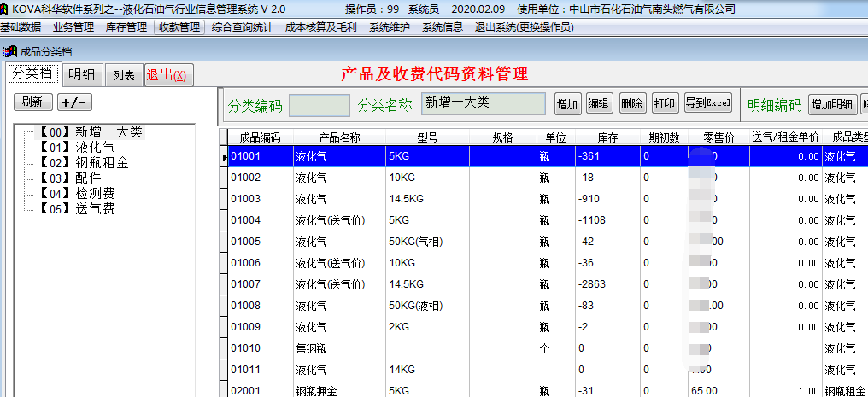Viewport: 868px width, 397px height.
Task: Click the 14KG model cell
Action: pyautogui.click(x=427, y=370)
